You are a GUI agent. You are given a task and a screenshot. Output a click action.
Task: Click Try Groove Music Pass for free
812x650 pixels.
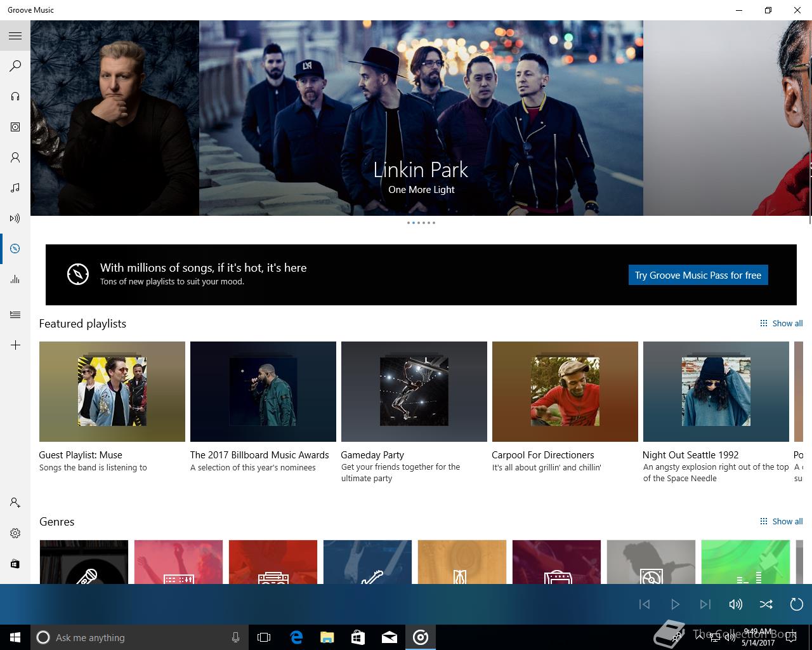pos(698,275)
